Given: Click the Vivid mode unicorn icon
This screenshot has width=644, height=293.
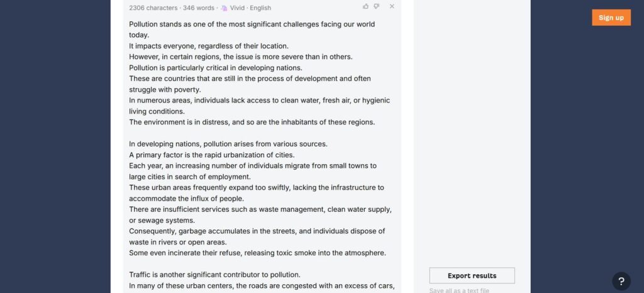Looking at the screenshot, I should click(224, 8).
